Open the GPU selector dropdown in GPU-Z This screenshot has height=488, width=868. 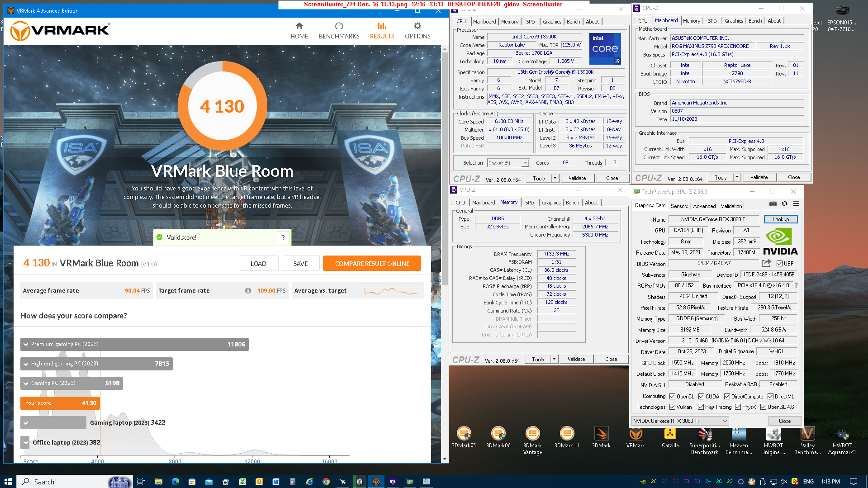pyautogui.click(x=680, y=421)
